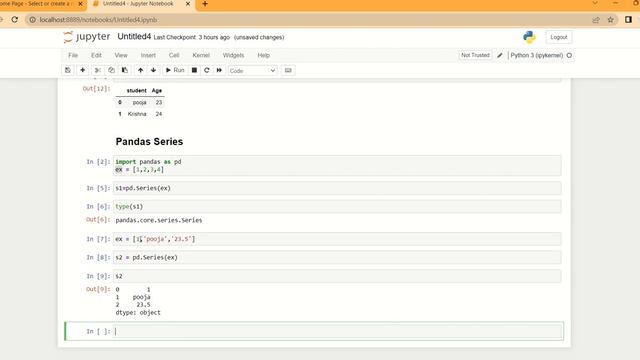Viewport: 640px width, 360px height.
Task: Click the Age column header
Action: (157, 91)
